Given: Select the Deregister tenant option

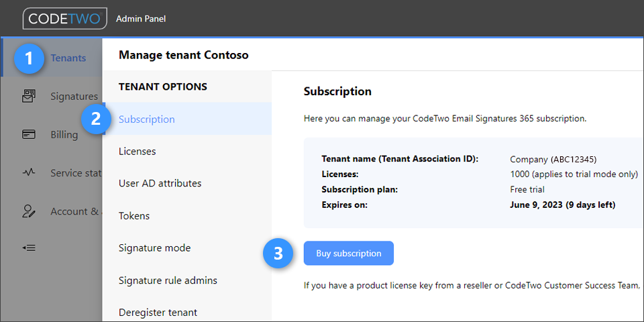Looking at the screenshot, I should pyautogui.click(x=158, y=312).
